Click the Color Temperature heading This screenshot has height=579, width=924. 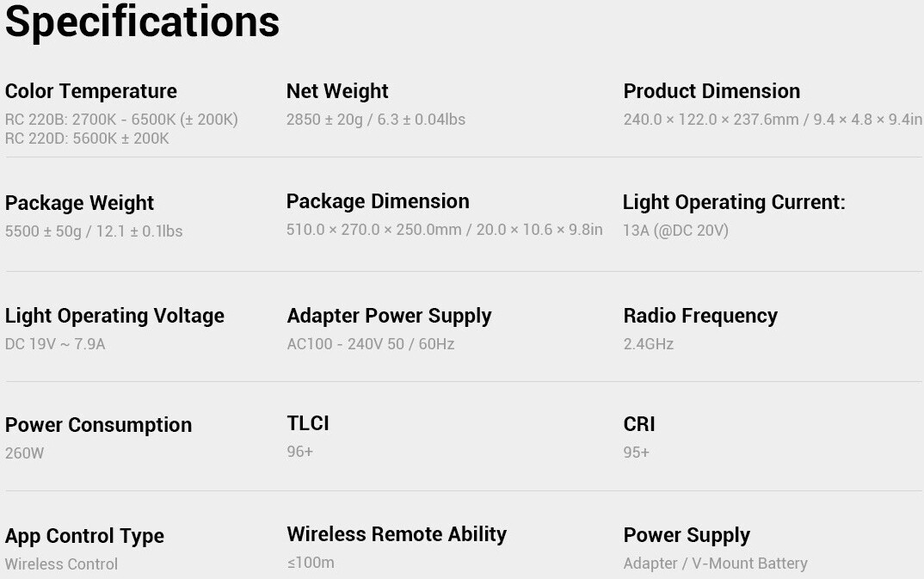pyautogui.click(x=90, y=91)
